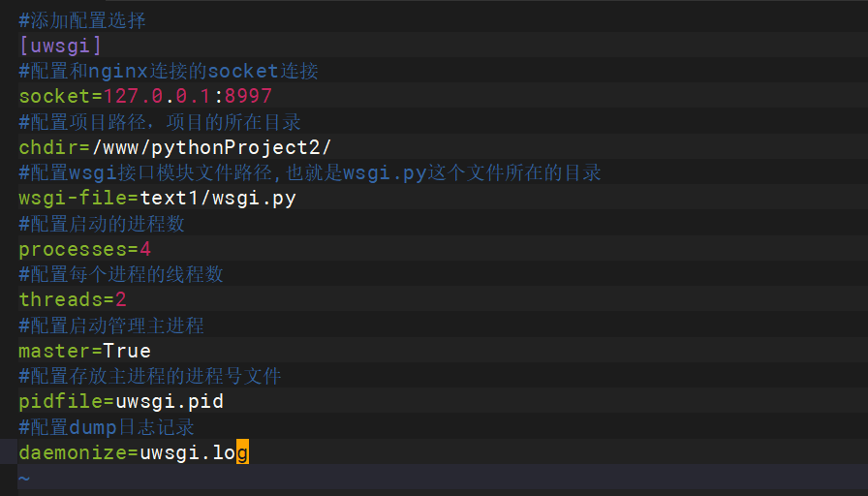
Task: Click the threads value 2
Action: 121,300
